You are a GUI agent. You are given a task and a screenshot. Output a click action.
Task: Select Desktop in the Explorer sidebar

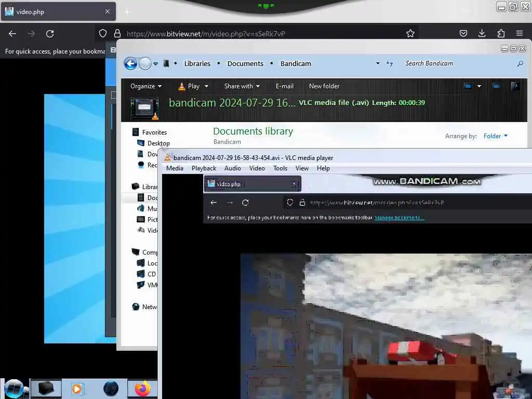[153, 143]
